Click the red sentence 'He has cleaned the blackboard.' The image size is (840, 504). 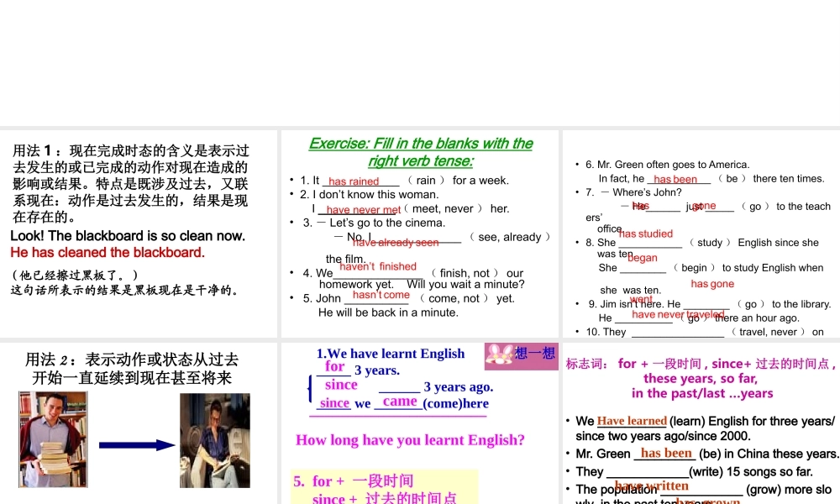click(108, 252)
